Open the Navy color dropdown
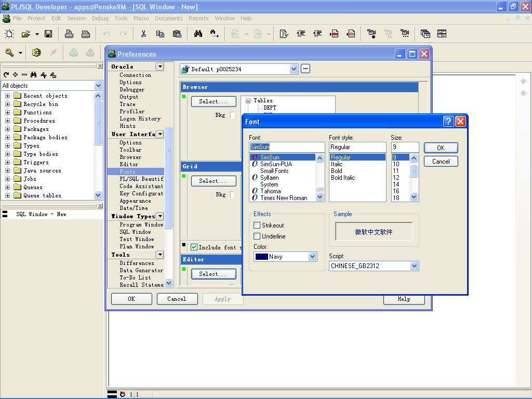 pyautogui.click(x=312, y=257)
